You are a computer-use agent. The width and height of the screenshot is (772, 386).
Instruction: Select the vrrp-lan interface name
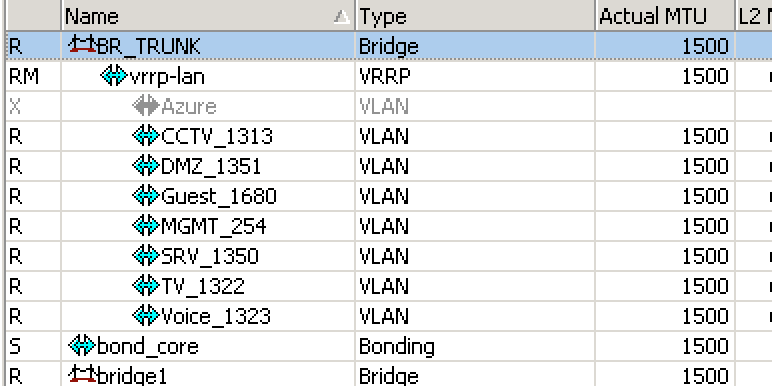(166, 77)
